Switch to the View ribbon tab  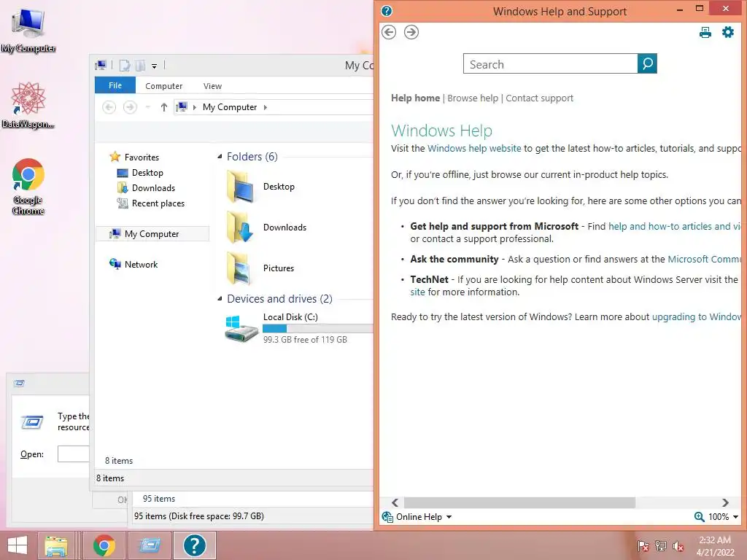[x=212, y=86]
